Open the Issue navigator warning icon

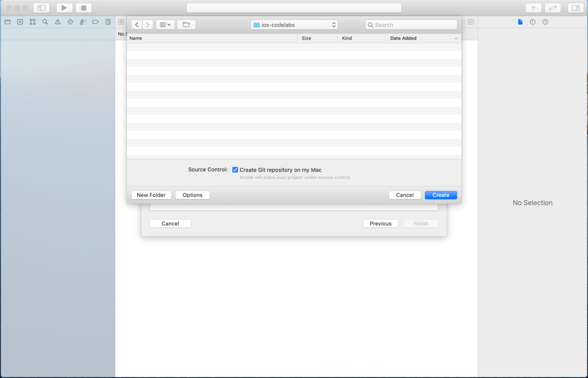coord(57,22)
